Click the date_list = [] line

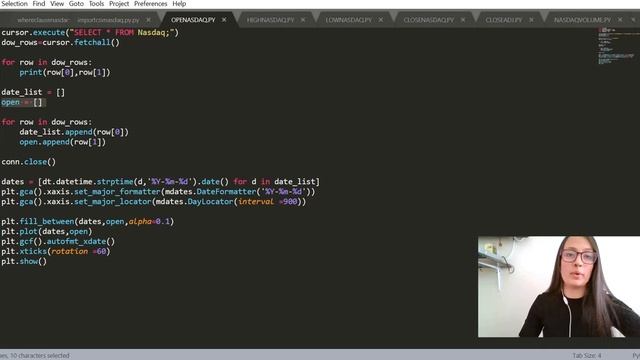(x=33, y=92)
